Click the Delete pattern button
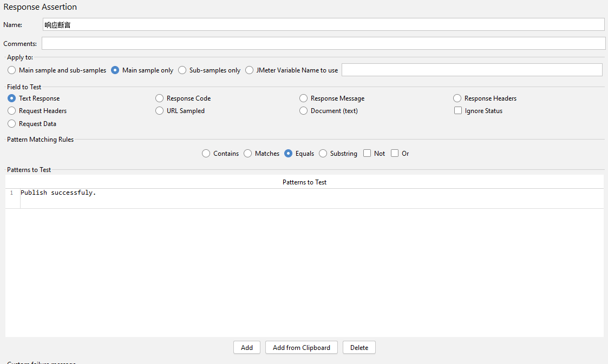This screenshot has height=364, width=608. click(x=359, y=347)
